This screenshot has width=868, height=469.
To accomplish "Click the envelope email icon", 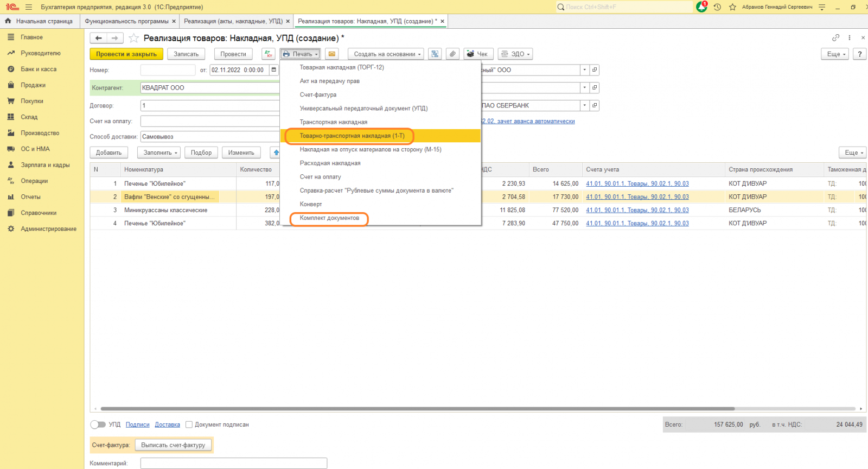I will (x=332, y=54).
